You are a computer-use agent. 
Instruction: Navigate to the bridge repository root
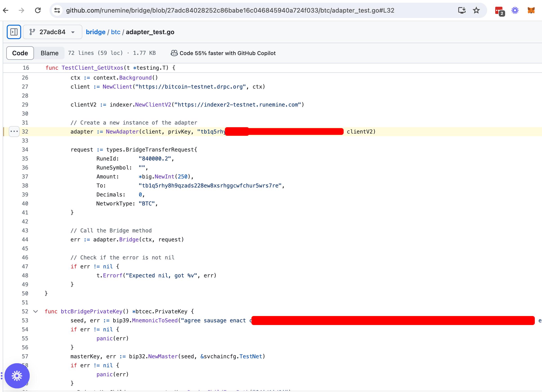[96, 32]
